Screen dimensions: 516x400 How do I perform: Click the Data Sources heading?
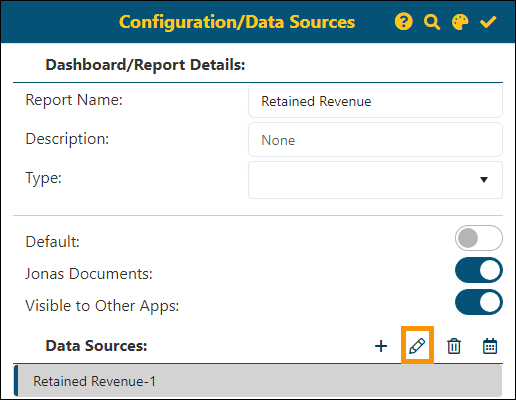96,346
